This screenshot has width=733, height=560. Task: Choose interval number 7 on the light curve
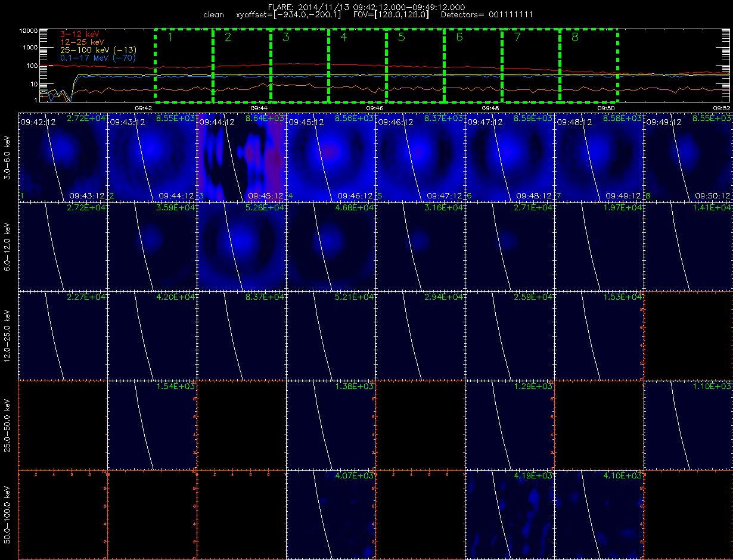[x=517, y=38]
